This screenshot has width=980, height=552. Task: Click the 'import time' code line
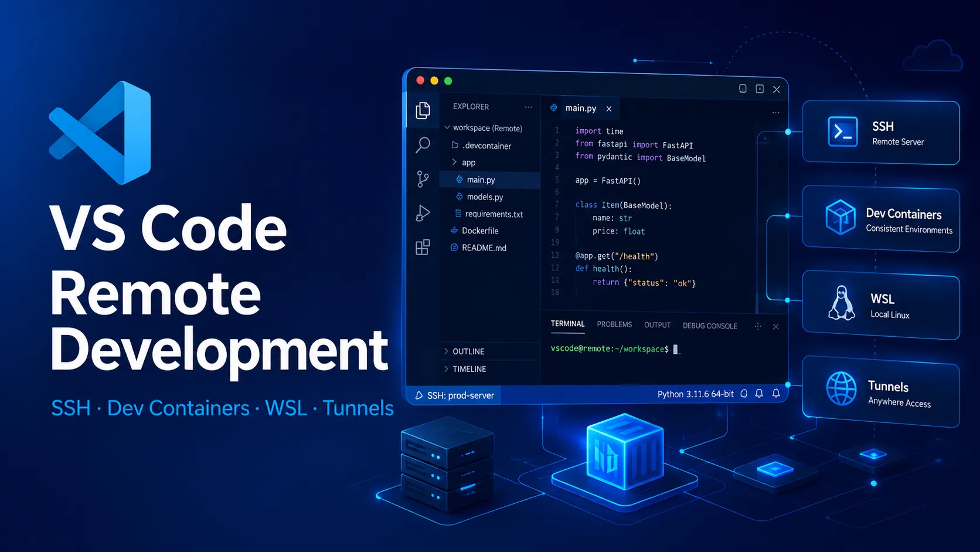pos(599,131)
